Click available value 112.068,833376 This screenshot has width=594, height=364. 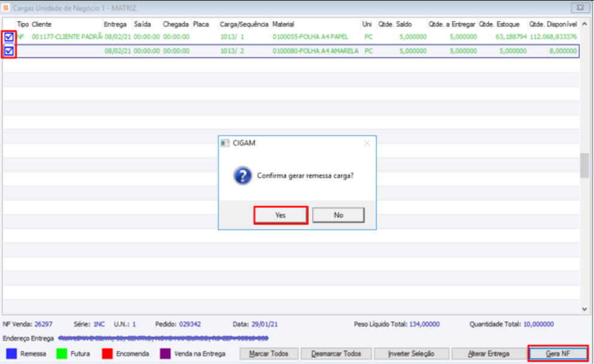point(553,36)
